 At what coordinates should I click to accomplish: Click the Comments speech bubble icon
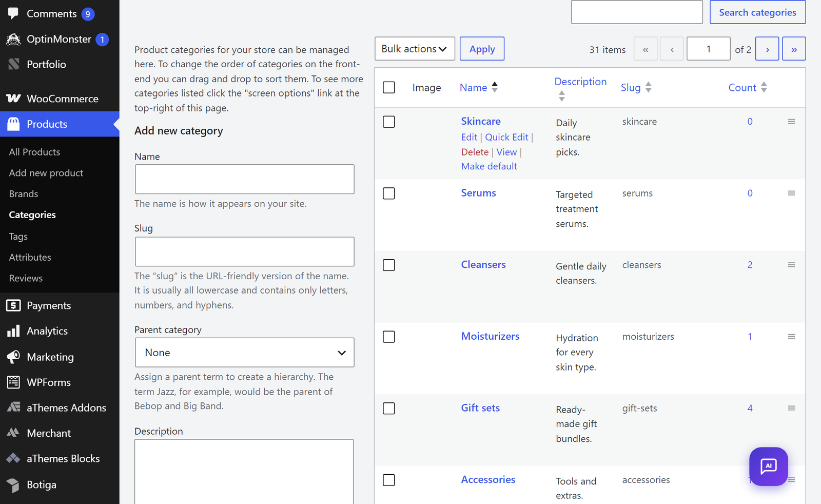point(13,13)
